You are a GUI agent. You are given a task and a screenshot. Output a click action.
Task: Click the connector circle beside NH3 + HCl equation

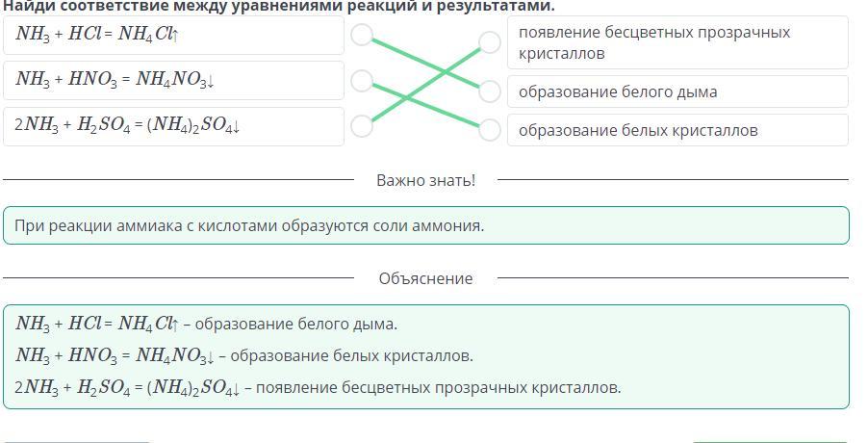coord(362,36)
